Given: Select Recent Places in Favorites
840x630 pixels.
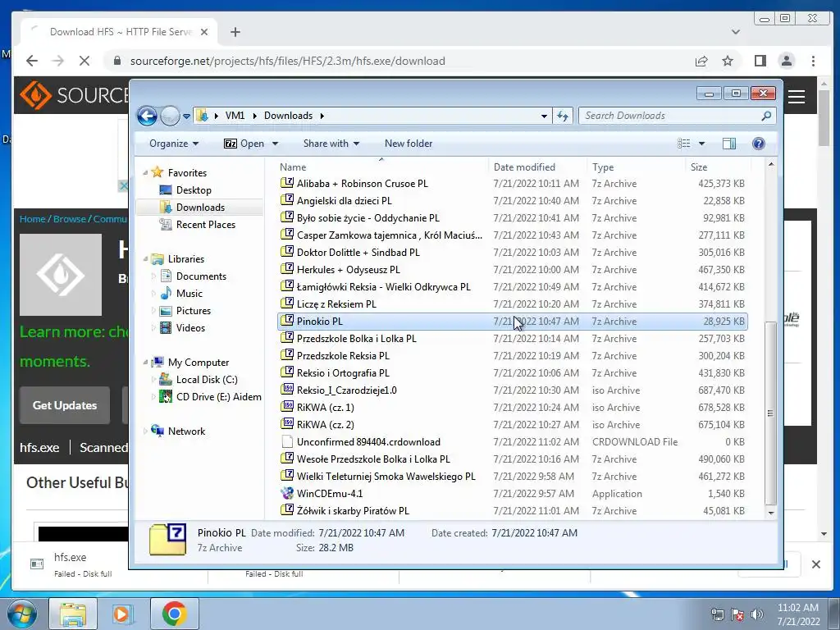Looking at the screenshot, I should coord(205,225).
